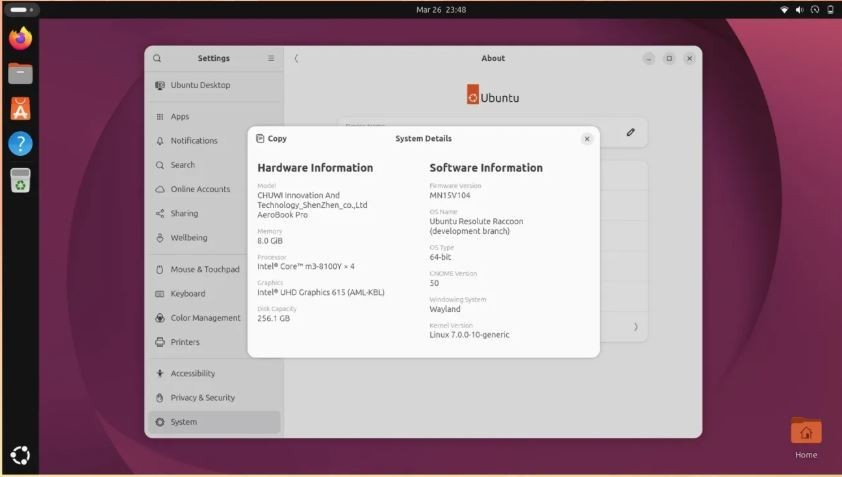Click GNOME version value 50
The width and height of the screenshot is (842, 477).
[x=434, y=283]
